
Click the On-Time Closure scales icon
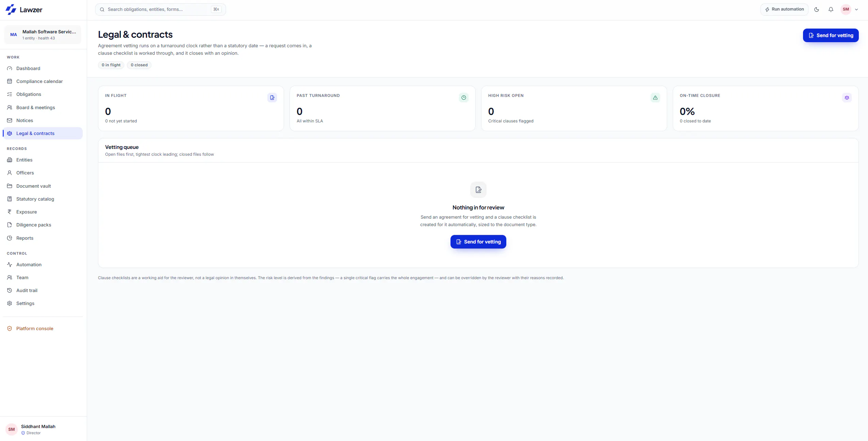coord(847,98)
